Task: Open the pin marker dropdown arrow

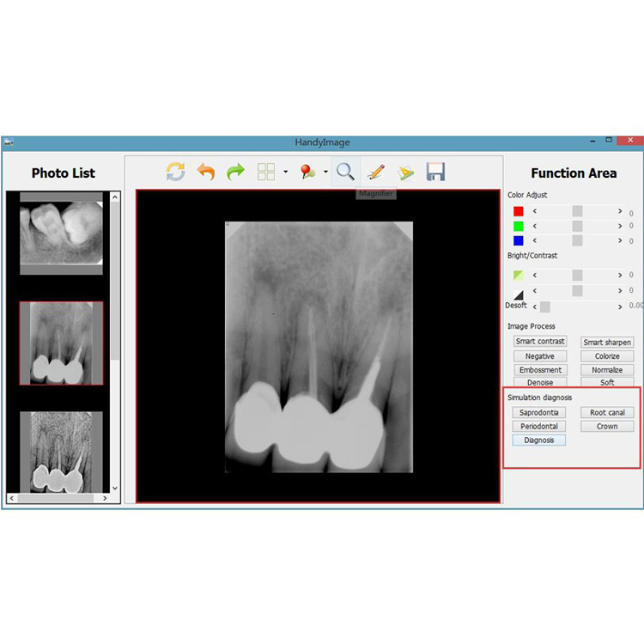Action: point(325,172)
